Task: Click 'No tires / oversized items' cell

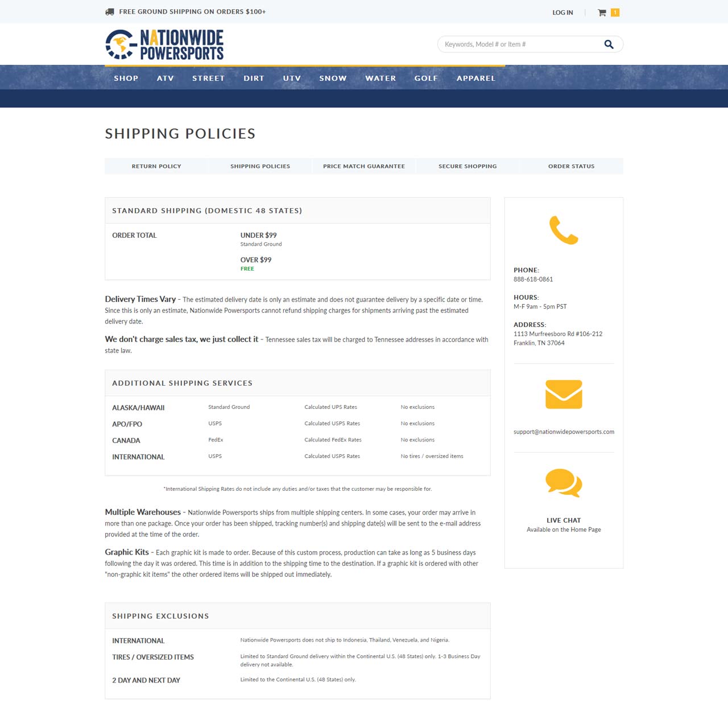Action: click(432, 456)
